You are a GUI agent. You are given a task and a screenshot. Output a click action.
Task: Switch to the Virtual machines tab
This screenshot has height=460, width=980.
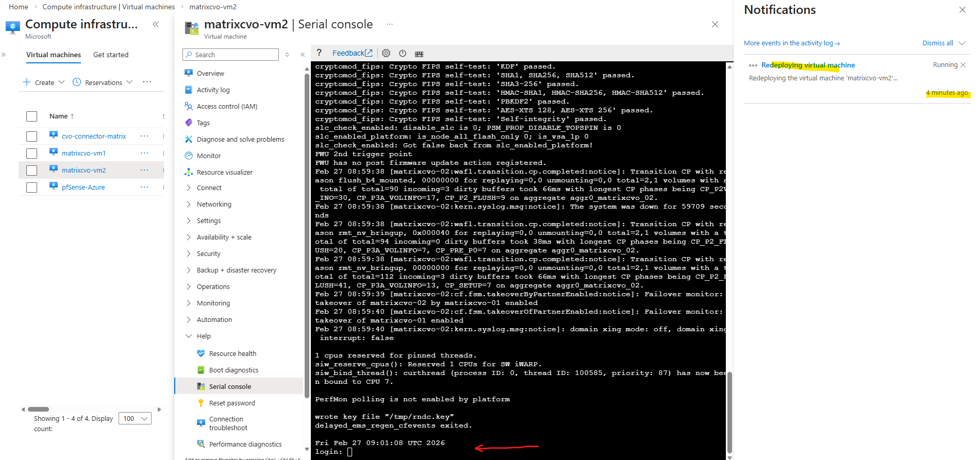[54, 55]
